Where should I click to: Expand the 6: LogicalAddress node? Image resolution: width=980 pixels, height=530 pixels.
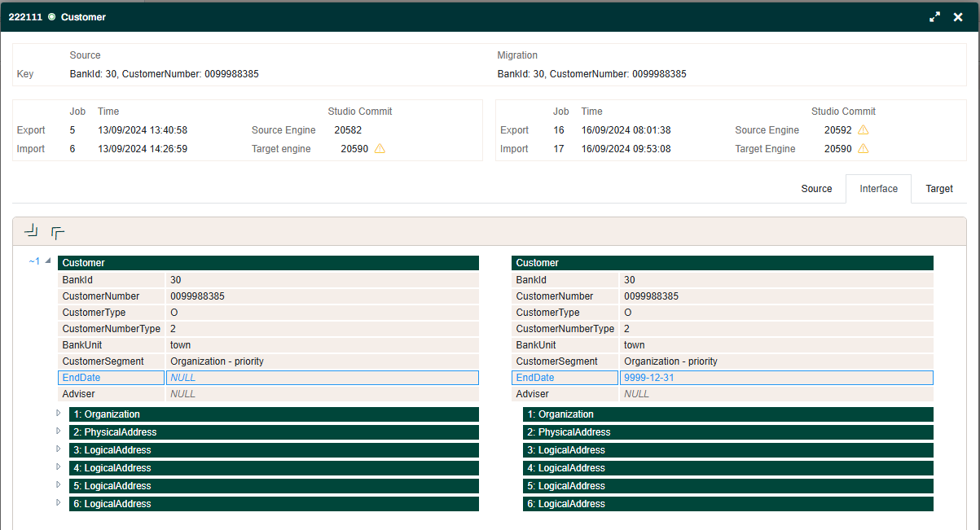pos(59,503)
